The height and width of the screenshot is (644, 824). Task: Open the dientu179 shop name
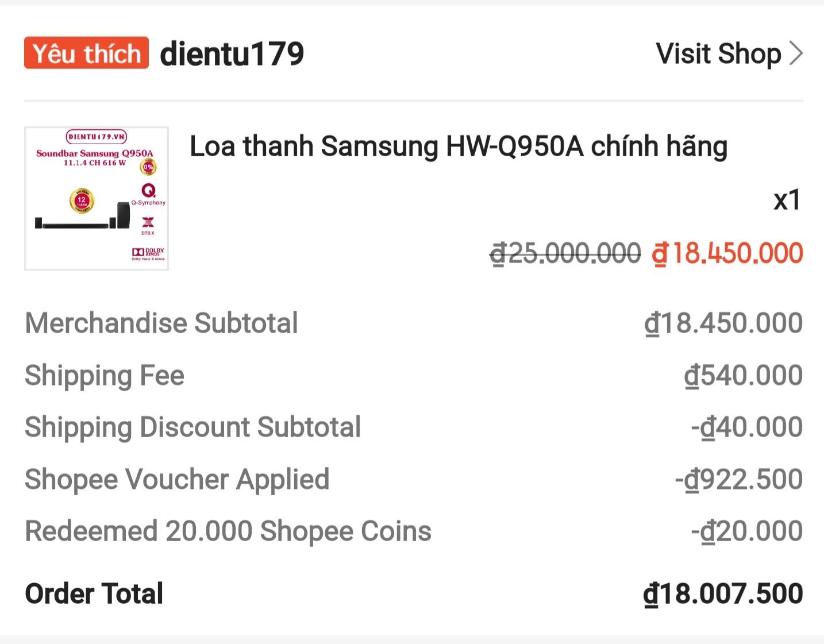pyautogui.click(x=232, y=54)
